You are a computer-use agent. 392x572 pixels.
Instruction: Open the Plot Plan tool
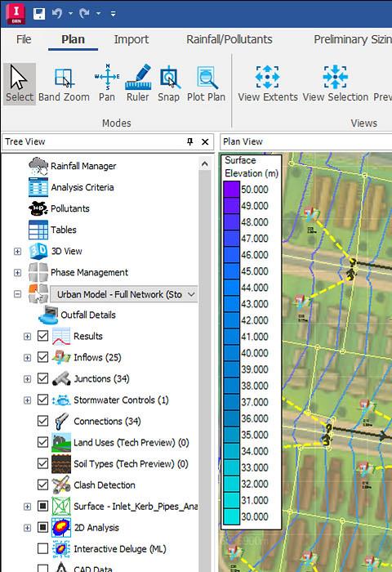click(206, 84)
